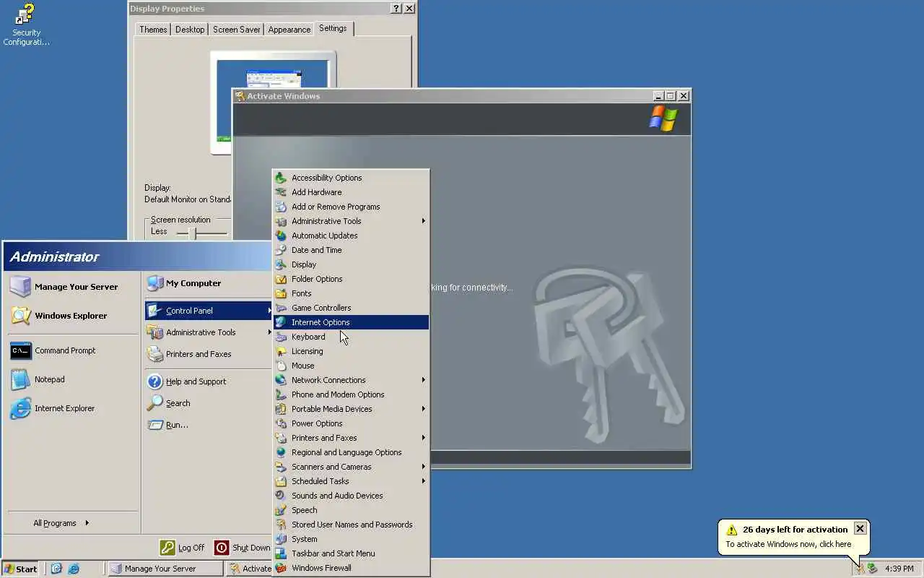The width and height of the screenshot is (924, 578).
Task: Expand the Control Panel submenu arrow in Start menu
Action: pos(269,311)
